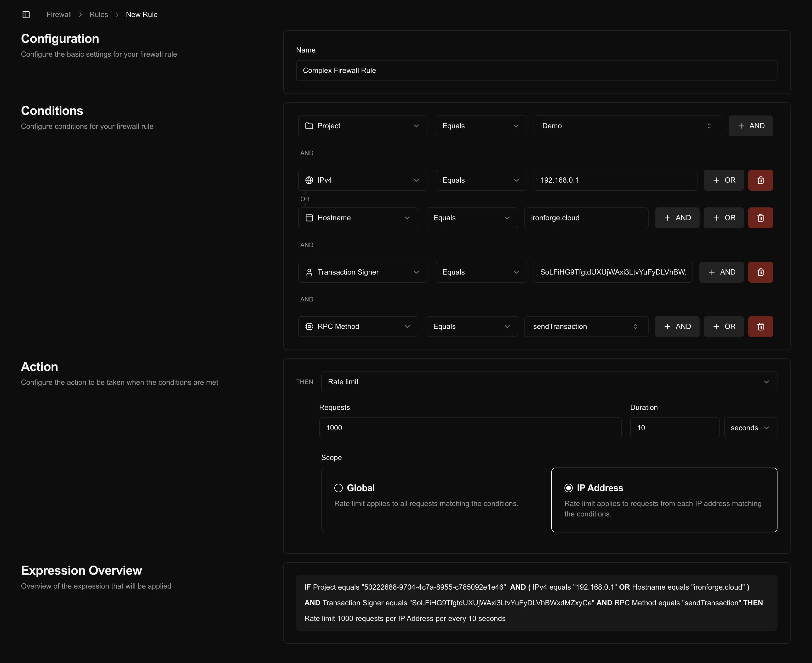
Task: Click the braces icon next to RPC Method
Action: pyautogui.click(x=310, y=326)
